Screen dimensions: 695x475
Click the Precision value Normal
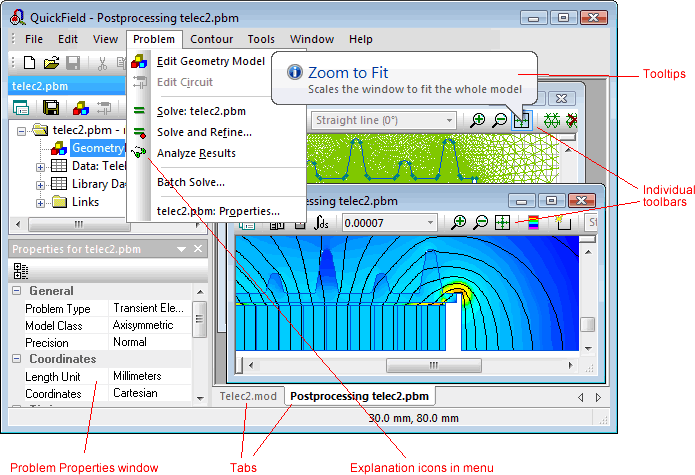(148, 342)
